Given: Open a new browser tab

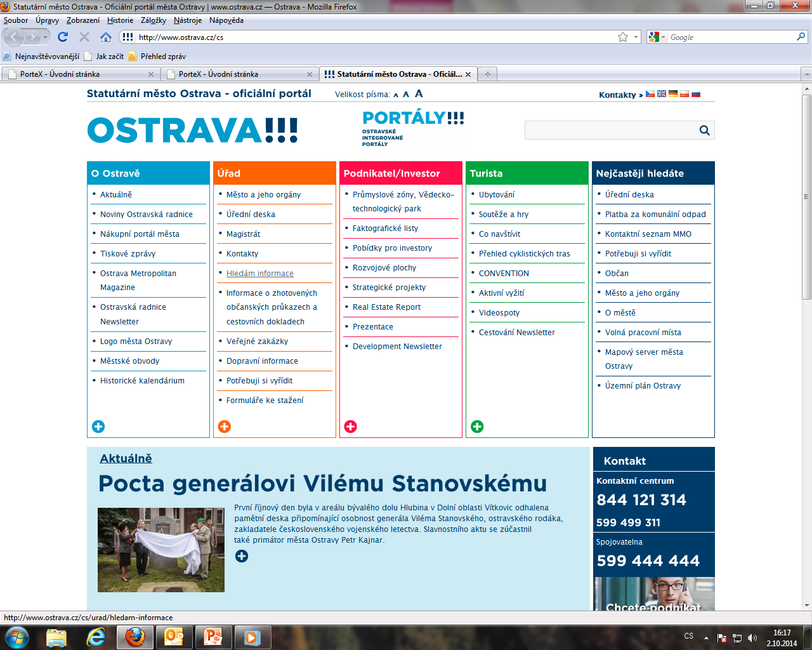Looking at the screenshot, I should pos(487,74).
